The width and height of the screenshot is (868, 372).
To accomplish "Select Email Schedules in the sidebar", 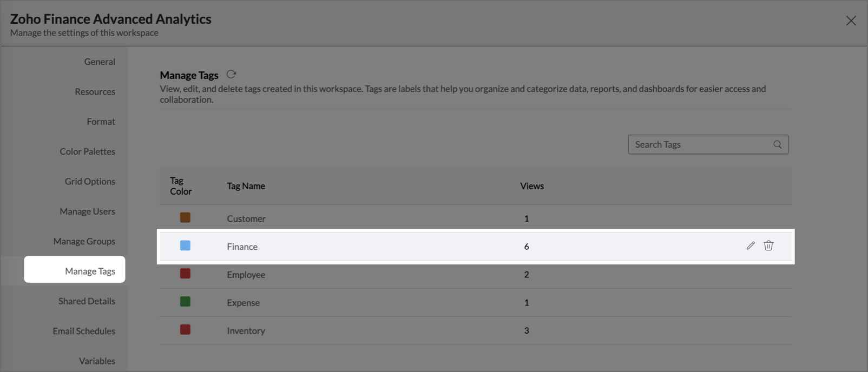I will pos(84,331).
